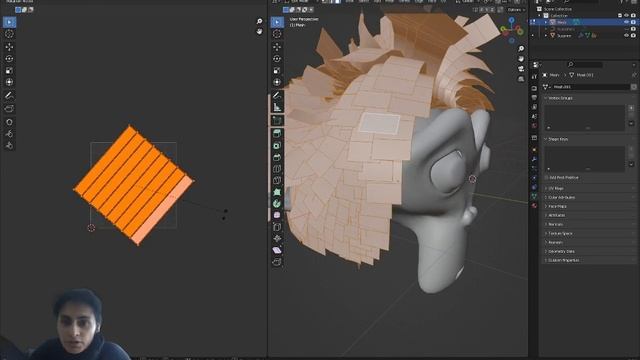Select the Knife tool
Screen dimensions: 640x360
pyautogui.click(x=277, y=180)
